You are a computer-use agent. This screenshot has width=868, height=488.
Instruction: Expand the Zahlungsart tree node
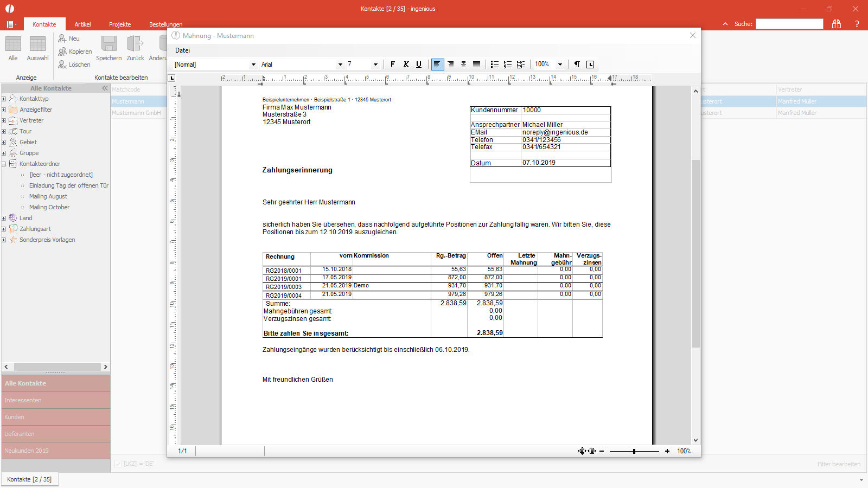4,229
